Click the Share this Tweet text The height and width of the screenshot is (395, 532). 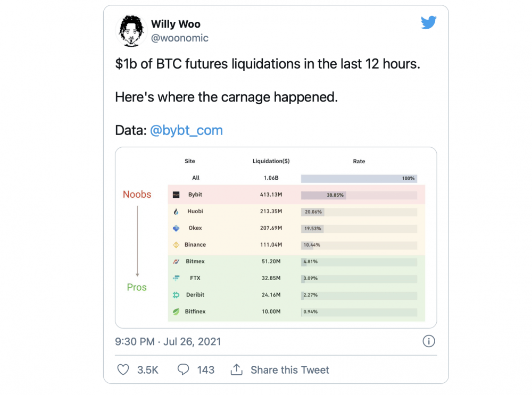290,370
